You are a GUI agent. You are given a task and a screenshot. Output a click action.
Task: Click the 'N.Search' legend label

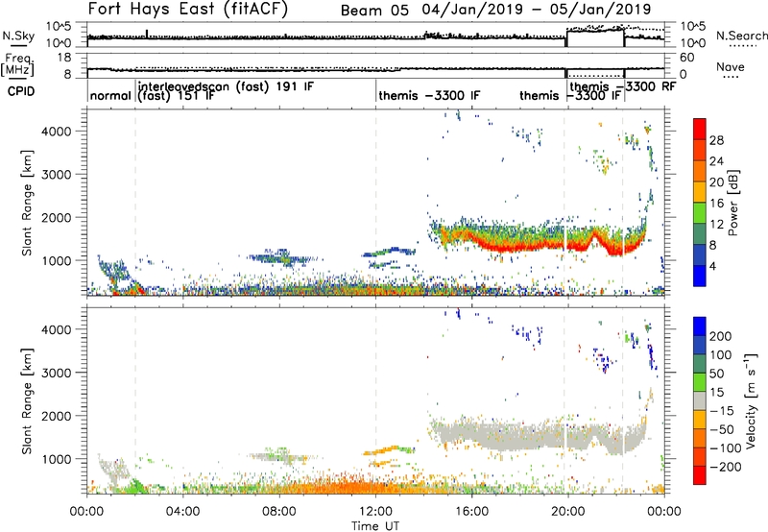coord(741,36)
